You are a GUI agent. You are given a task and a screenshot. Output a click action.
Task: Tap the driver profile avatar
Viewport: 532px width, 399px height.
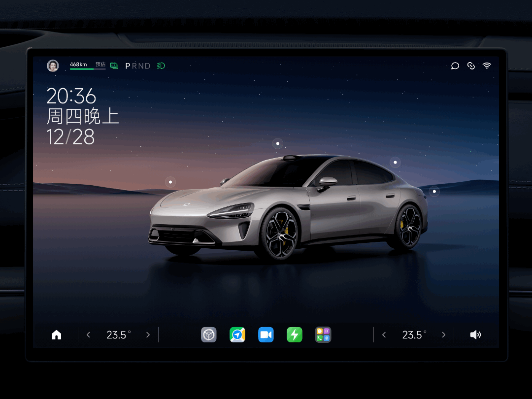53,66
